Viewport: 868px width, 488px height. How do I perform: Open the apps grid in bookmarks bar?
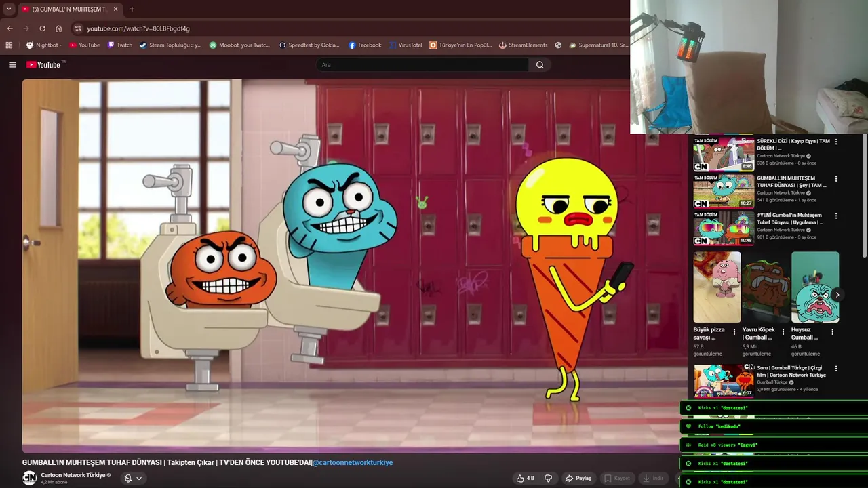(x=9, y=45)
